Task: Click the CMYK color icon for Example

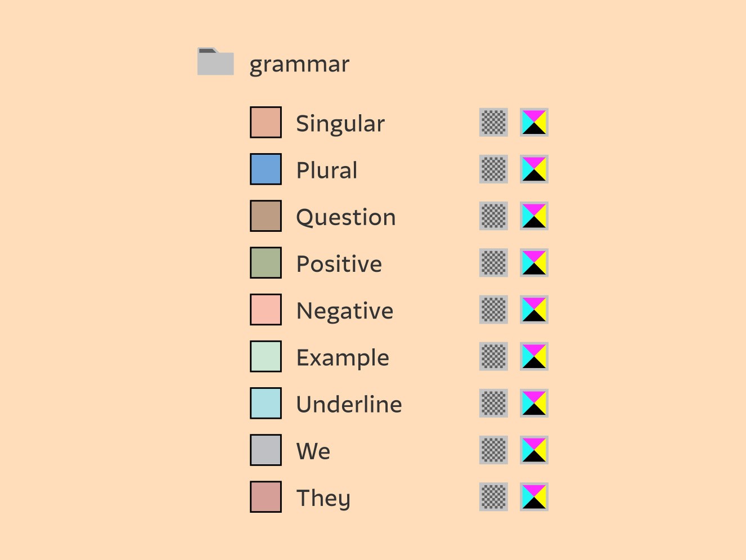Action: [534, 356]
